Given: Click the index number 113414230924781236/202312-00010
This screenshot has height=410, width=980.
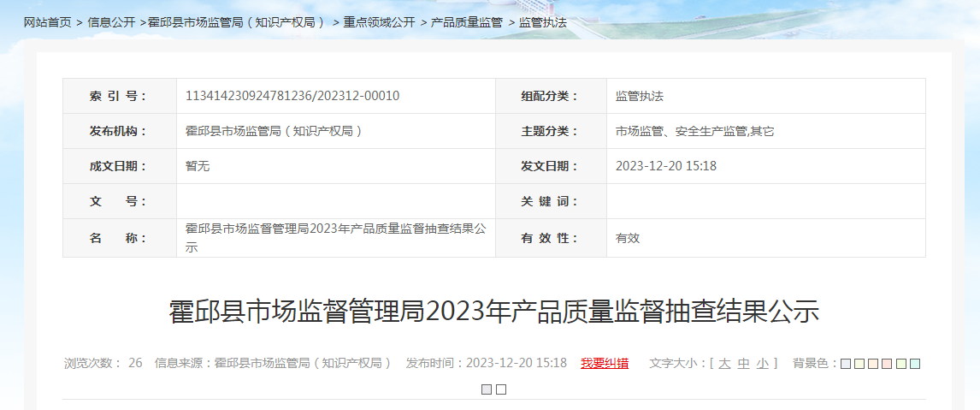Looking at the screenshot, I should (x=292, y=96).
